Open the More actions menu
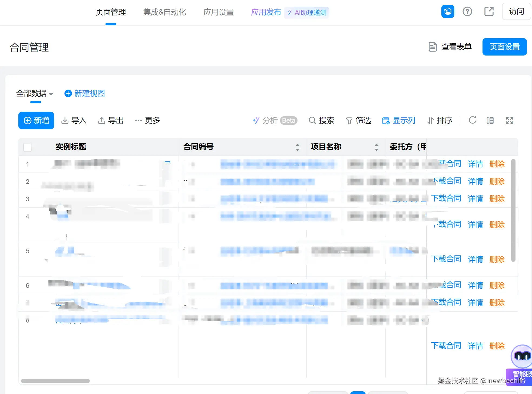 coord(147,120)
